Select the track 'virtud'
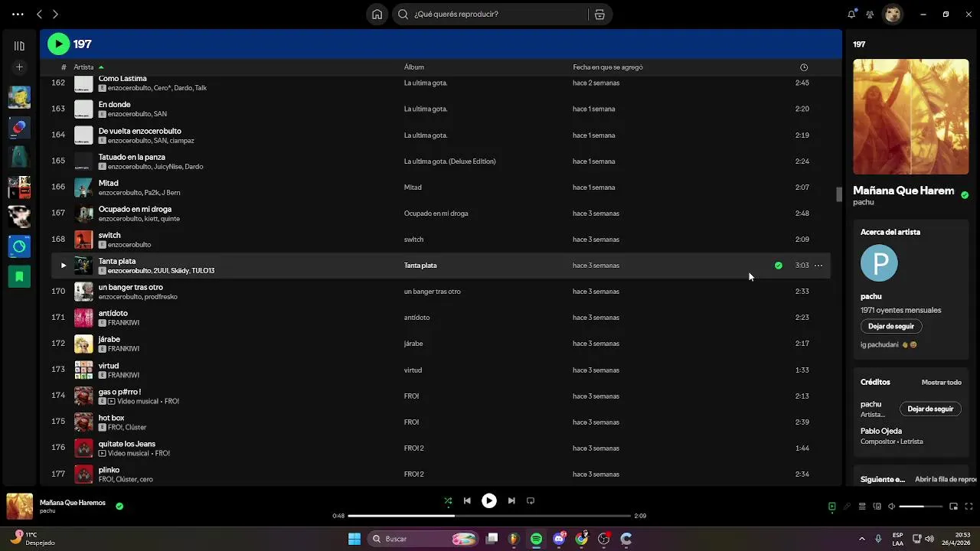Viewport: 980px width, 551px height. [x=109, y=366]
